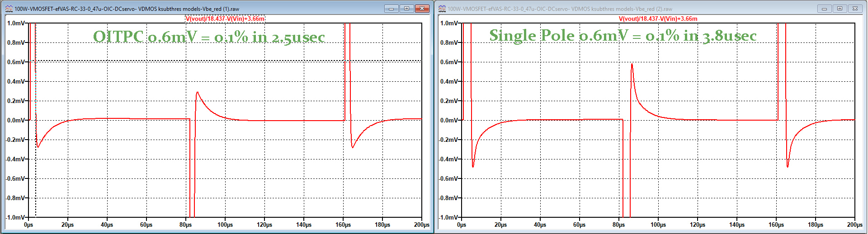Click the trace label V(vout)/18.437-V(Vin)+3.66m in right window

(658, 19)
